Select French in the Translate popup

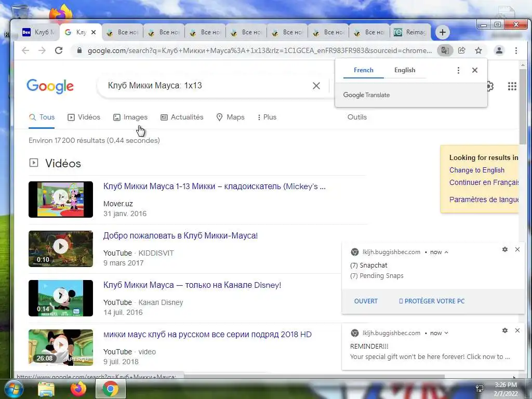coord(363,70)
